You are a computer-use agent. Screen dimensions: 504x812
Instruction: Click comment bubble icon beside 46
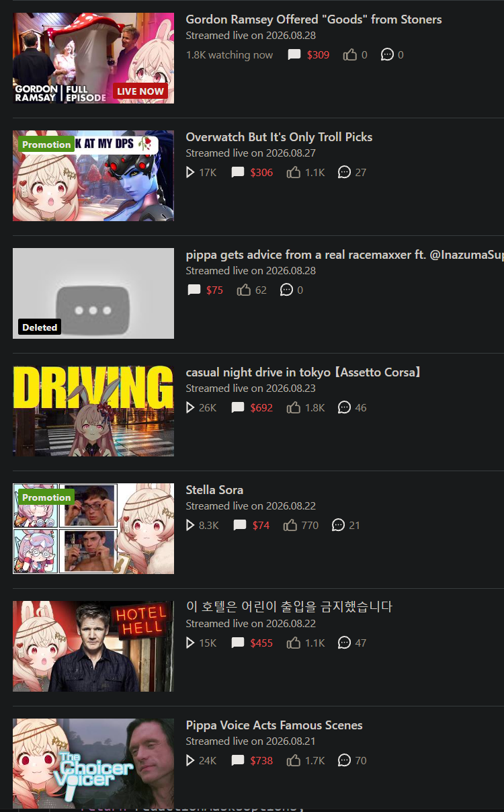(344, 408)
